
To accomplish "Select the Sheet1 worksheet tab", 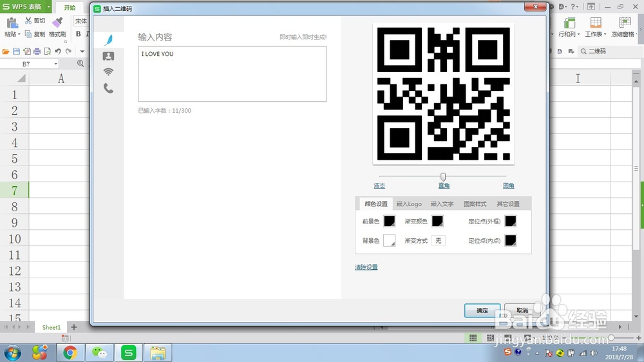I will pos(52,327).
